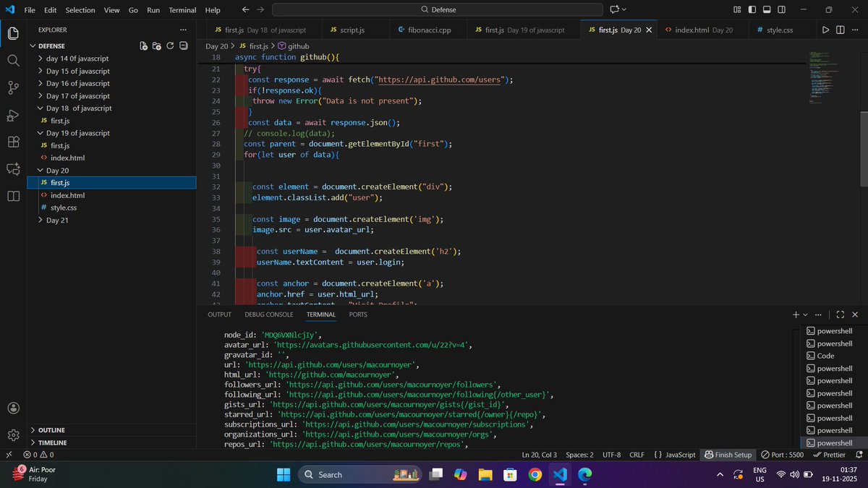Viewport: 868px width, 488px height.
Task: Open the Accounts icon in activity bar
Action: tap(13, 408)
